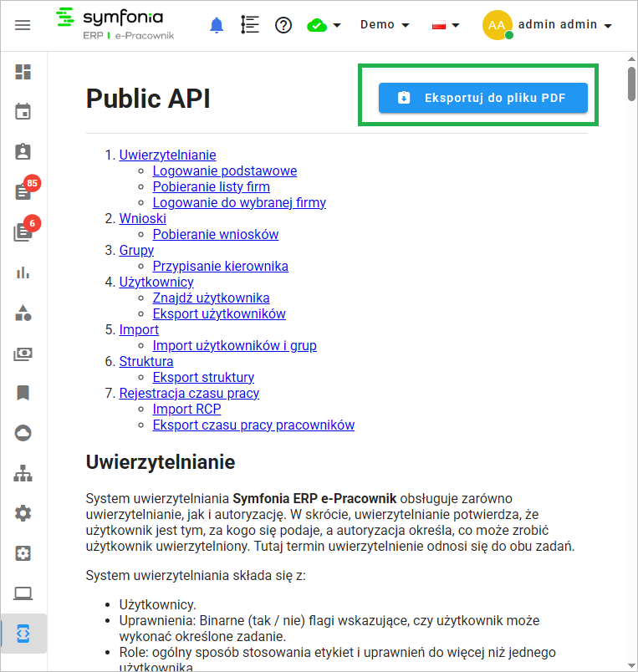Image resolution: width=638 pixels, height=672 pixels.
Task: Open the Logowanie do wybranej firmy link
Action: [239, 203]
